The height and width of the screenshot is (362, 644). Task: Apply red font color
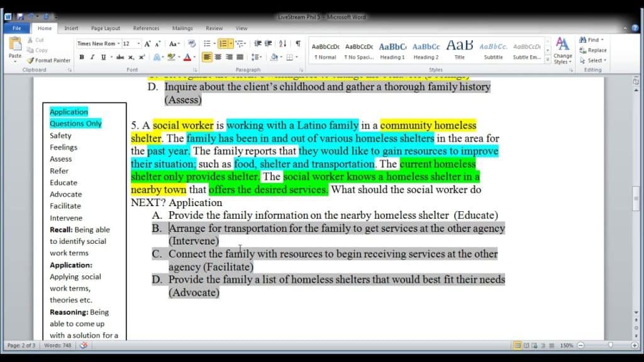(187, 57)
